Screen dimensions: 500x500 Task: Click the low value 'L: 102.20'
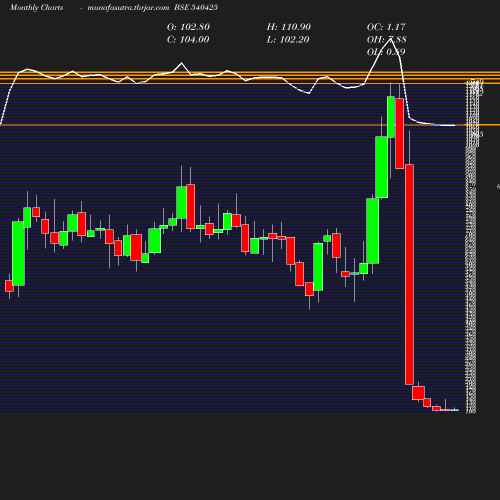[288, 40]
